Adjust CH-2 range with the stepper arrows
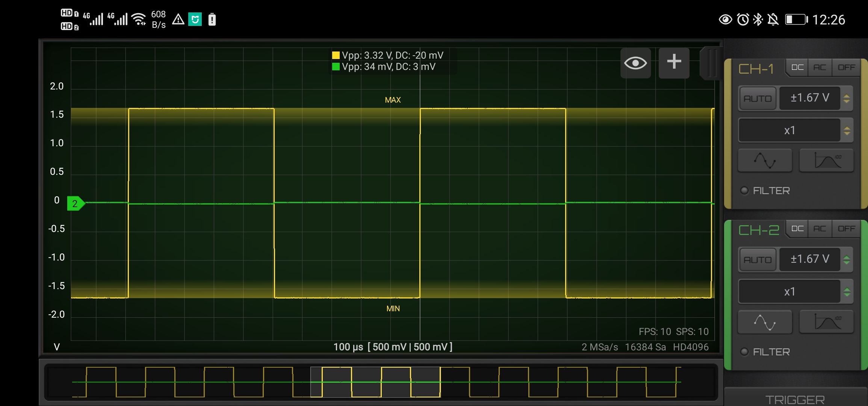Image resolution: width=868 pixels, height=406 pixels. point(847,260)
